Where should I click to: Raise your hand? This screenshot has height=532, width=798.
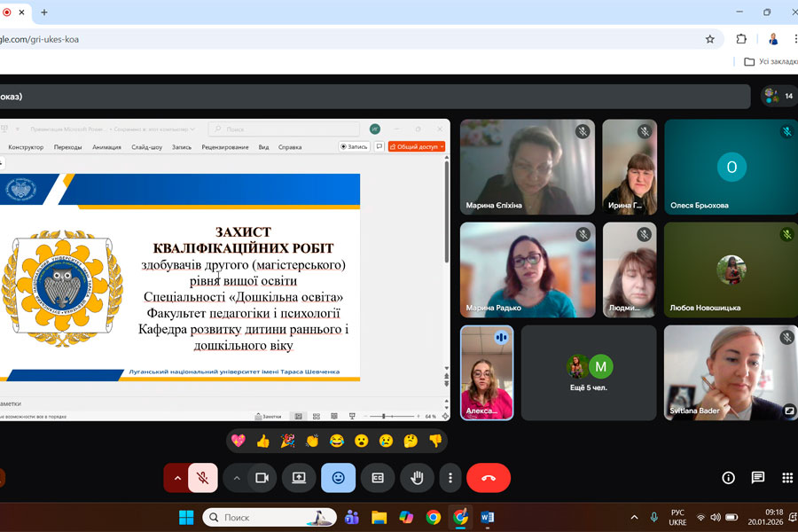417,478
